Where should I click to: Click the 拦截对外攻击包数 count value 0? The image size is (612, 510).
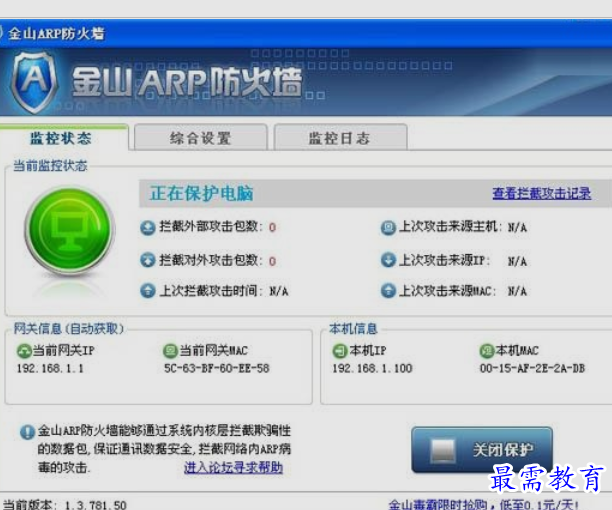272,261
